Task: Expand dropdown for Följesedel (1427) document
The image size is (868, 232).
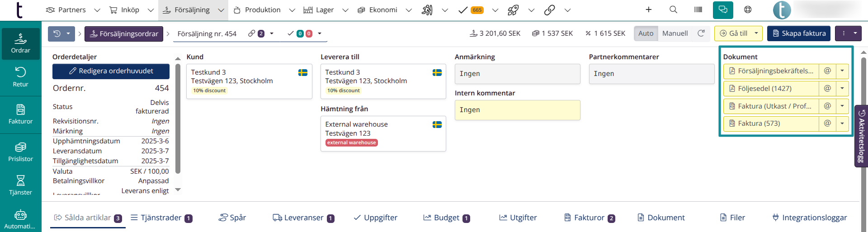Action: (842, 89)
